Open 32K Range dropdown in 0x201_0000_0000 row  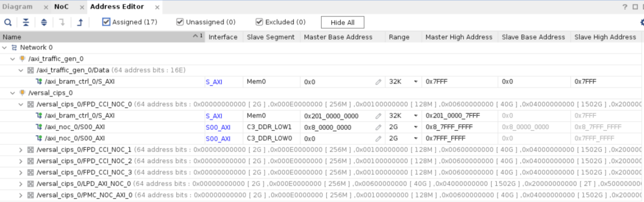tap(416, 116)
